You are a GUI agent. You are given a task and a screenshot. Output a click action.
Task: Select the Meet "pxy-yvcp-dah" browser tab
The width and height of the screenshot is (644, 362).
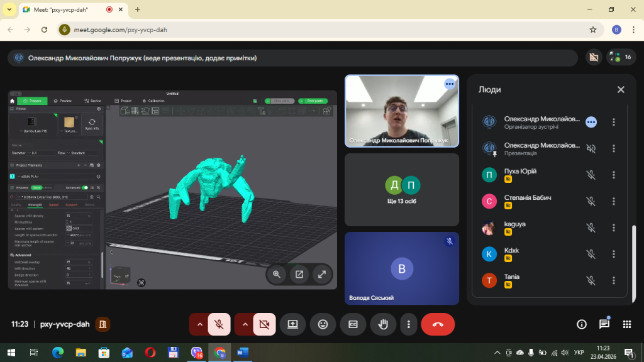62,9
